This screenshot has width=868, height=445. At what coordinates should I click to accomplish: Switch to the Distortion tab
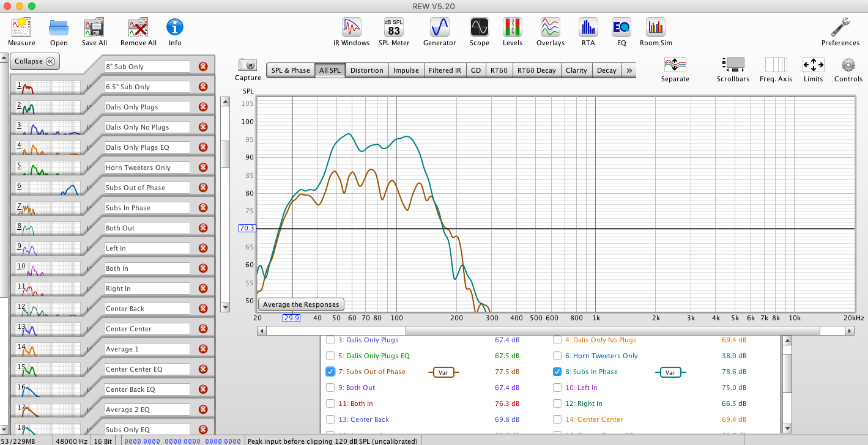[x=367, y=70]
